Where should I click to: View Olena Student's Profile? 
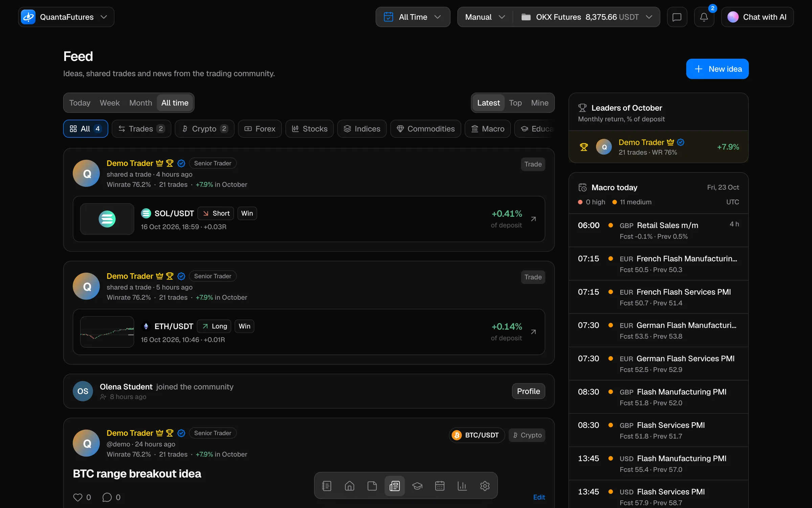[528, 391]
